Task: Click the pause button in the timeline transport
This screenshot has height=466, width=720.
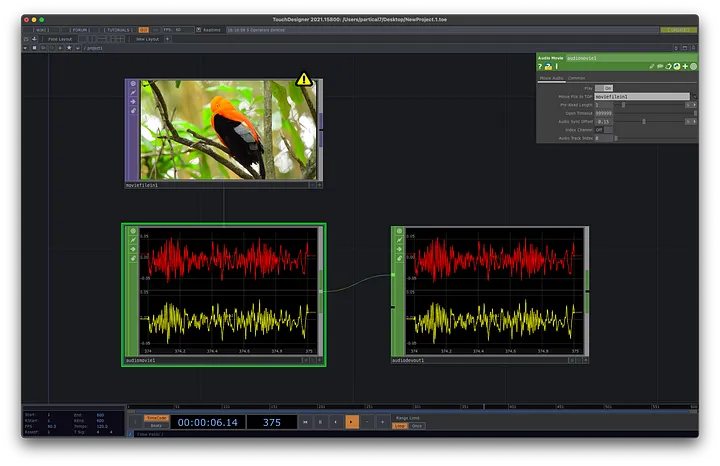Action: 320,422
